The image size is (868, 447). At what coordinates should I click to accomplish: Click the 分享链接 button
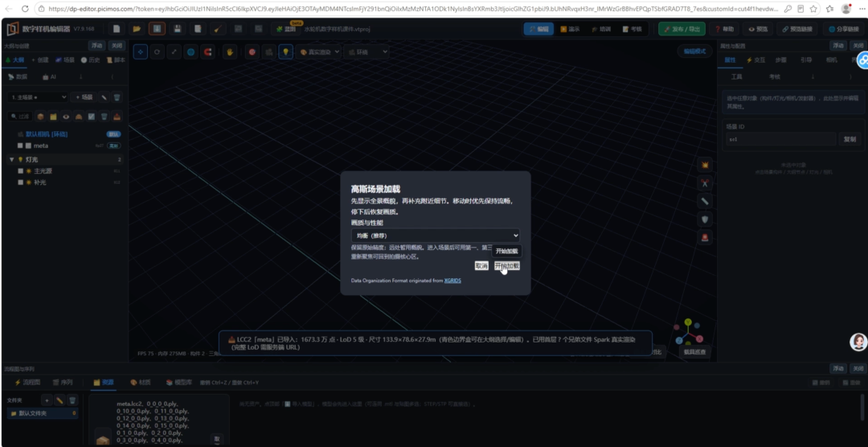tap(844, 29)
